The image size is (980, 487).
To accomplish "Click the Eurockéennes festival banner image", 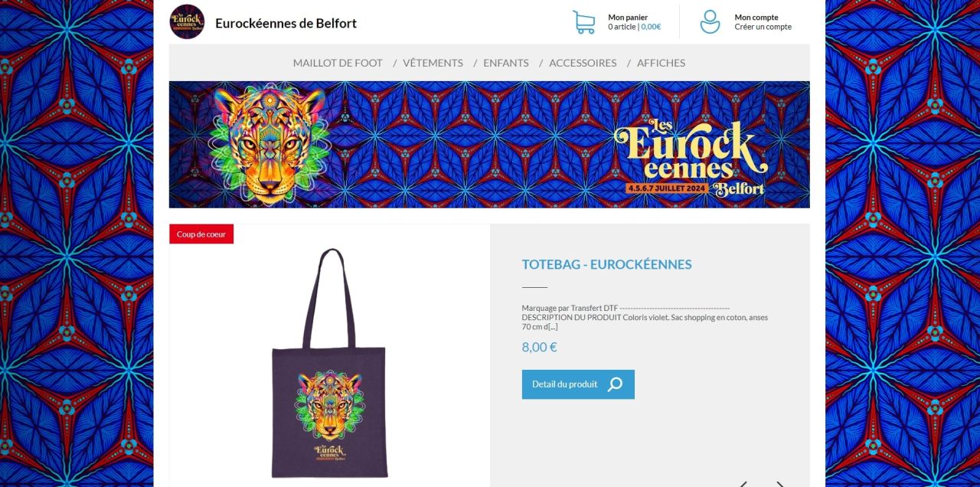I will point(489,145).
